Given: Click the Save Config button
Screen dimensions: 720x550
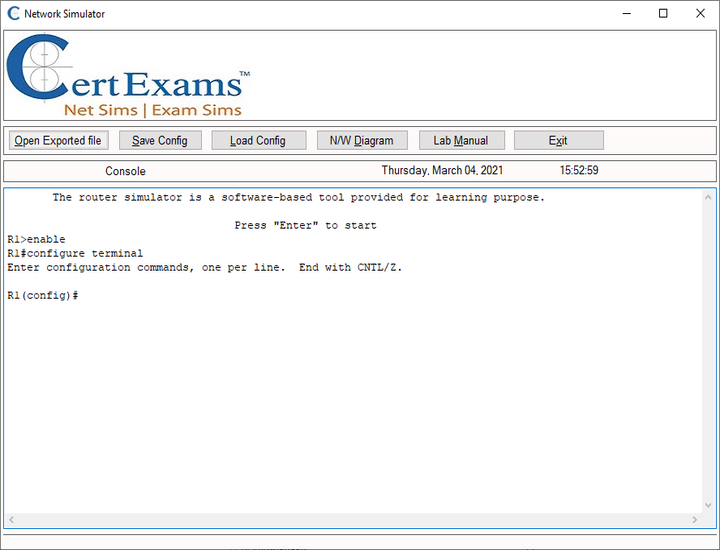Looking at the screenshot, I should click(x=160, y=140).
